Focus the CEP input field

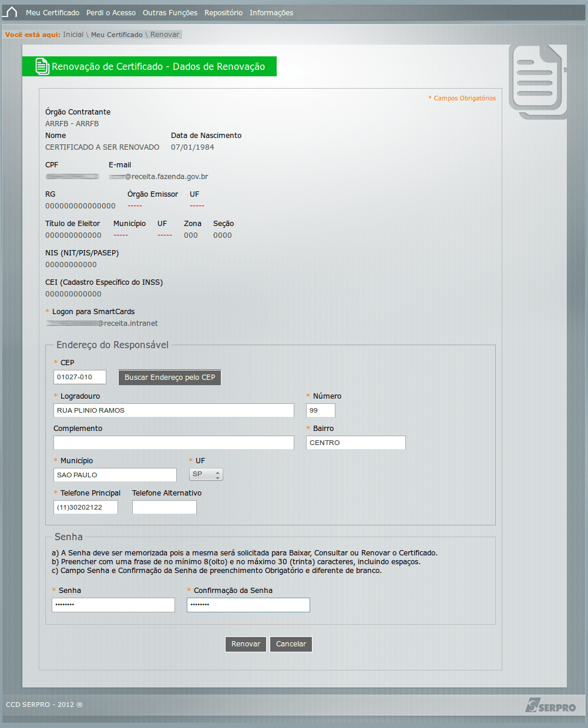coord(80,377)
